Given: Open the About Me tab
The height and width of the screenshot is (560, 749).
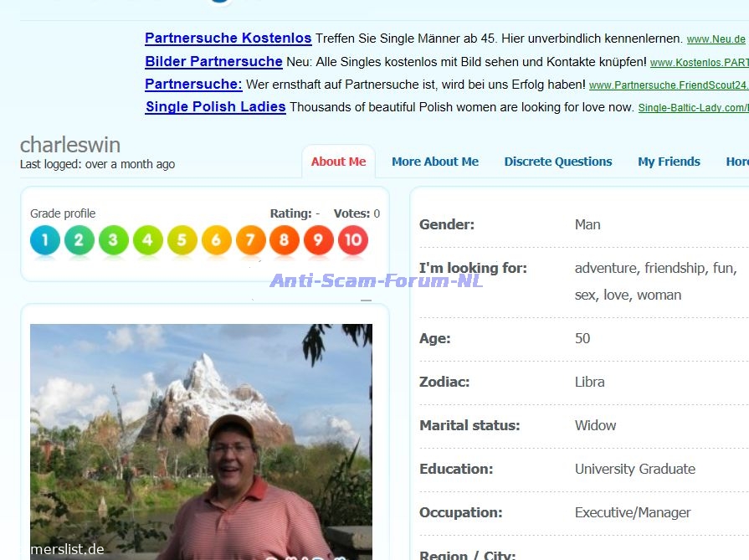Looking at the screenshot, I should [338, 162].
